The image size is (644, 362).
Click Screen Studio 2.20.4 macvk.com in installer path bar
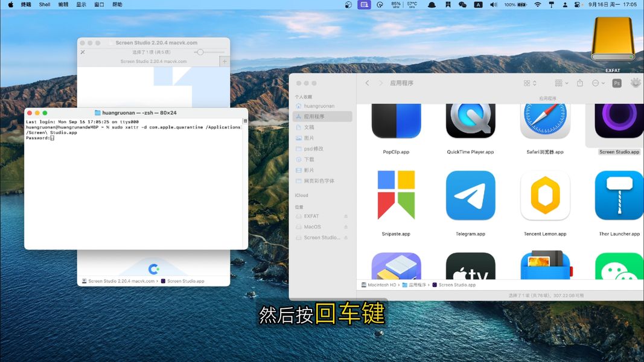coord(118,281)
